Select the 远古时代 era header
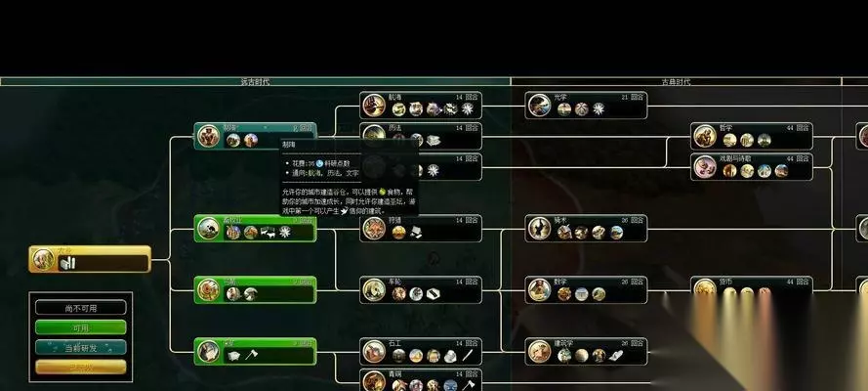The height and width of the screenshot is (391, 868). pos(255,82)
